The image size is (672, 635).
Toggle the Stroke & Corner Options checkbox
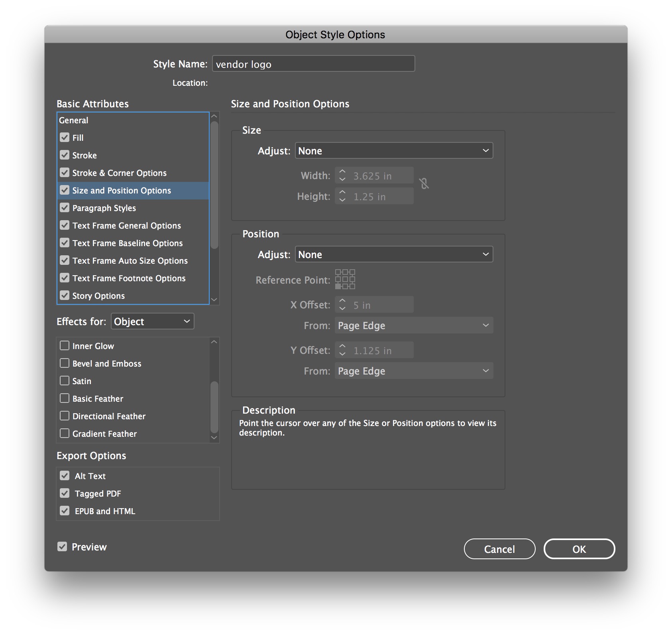click(65, 173)
